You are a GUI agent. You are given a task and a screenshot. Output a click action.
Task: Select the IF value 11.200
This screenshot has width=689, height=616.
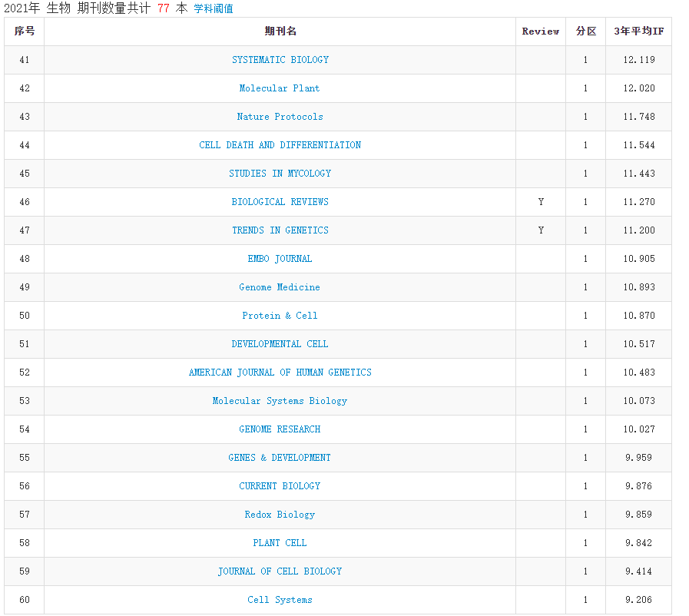coord(639,230)
